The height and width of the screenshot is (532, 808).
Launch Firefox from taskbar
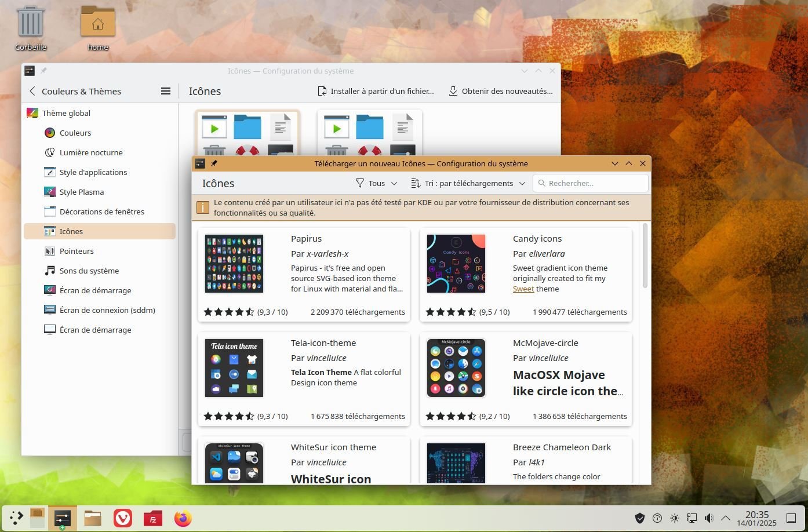tap(183, 518)
